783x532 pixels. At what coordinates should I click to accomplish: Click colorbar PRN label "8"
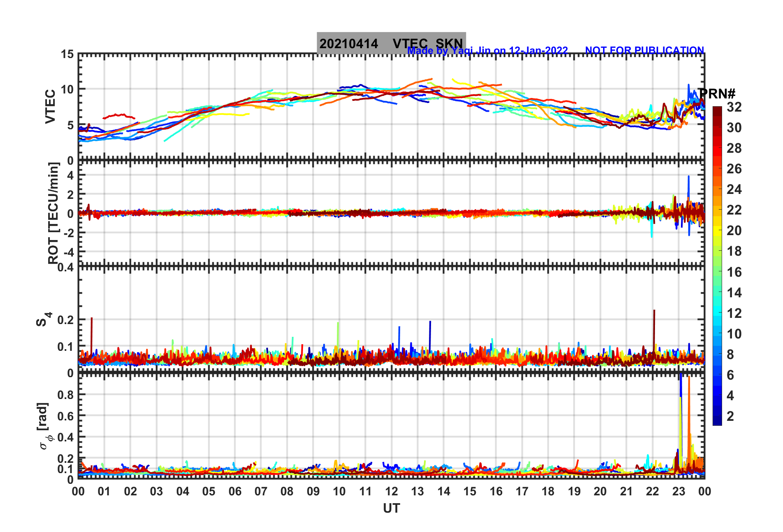[730, 355]
